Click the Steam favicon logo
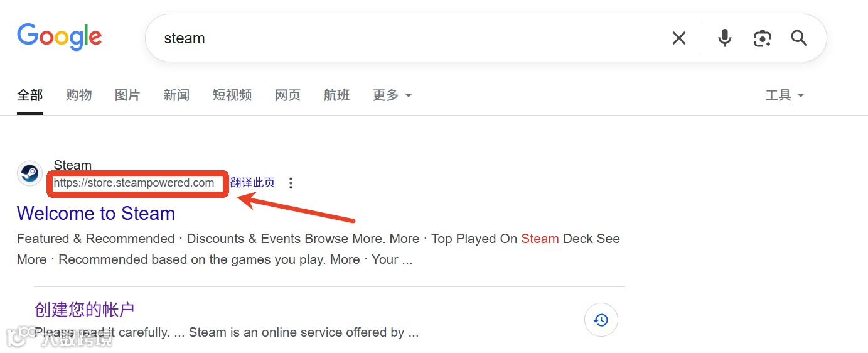The width and height of the screenshot is (868, 353). [29, 173]
